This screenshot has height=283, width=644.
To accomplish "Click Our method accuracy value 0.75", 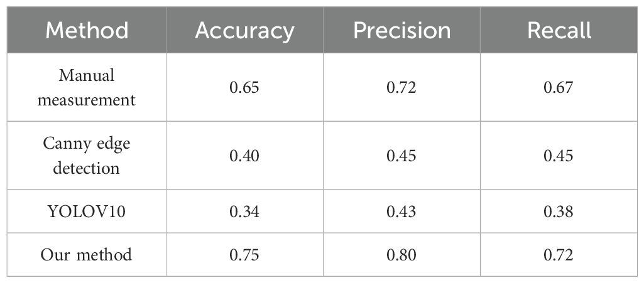I will (244, 255).
